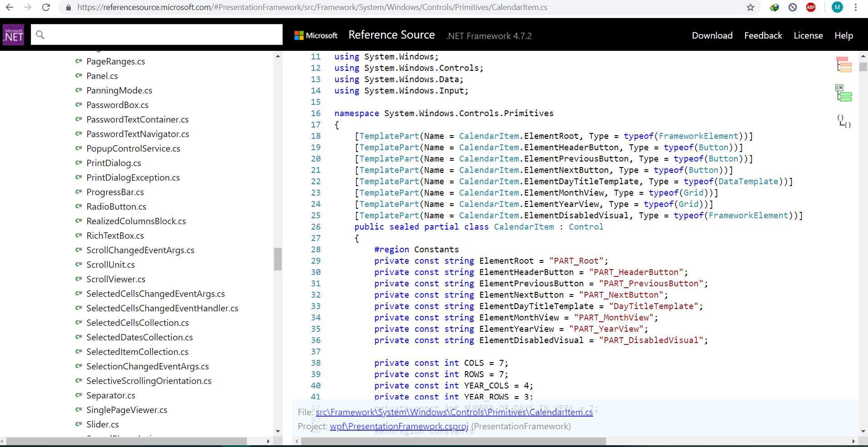The image size is (868, 447).
Task: Open the License page
Action: click(808, 35)
